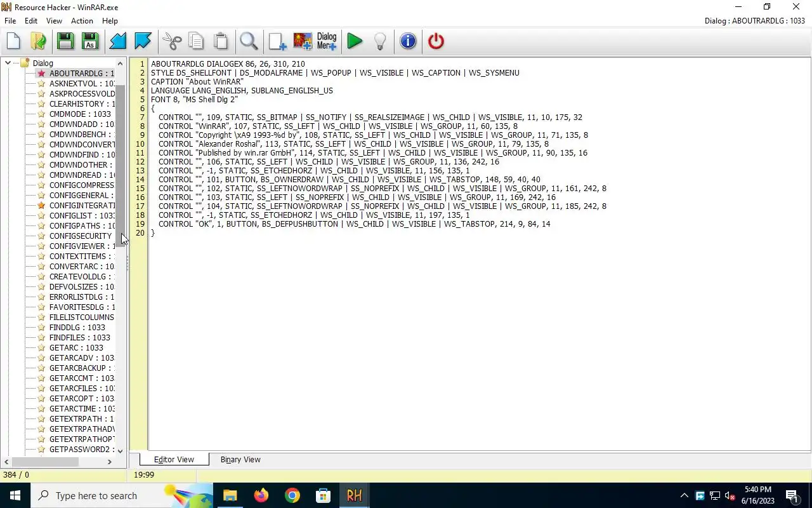Click the blue import arrow icon
Image resolution: width=812 pixels, height=508 pixels.
[x=118, y=41]
